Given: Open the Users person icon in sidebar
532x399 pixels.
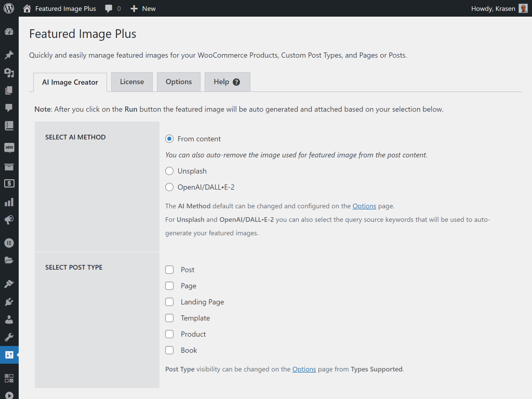Looking at the screenshot, I should pos(9,320).
